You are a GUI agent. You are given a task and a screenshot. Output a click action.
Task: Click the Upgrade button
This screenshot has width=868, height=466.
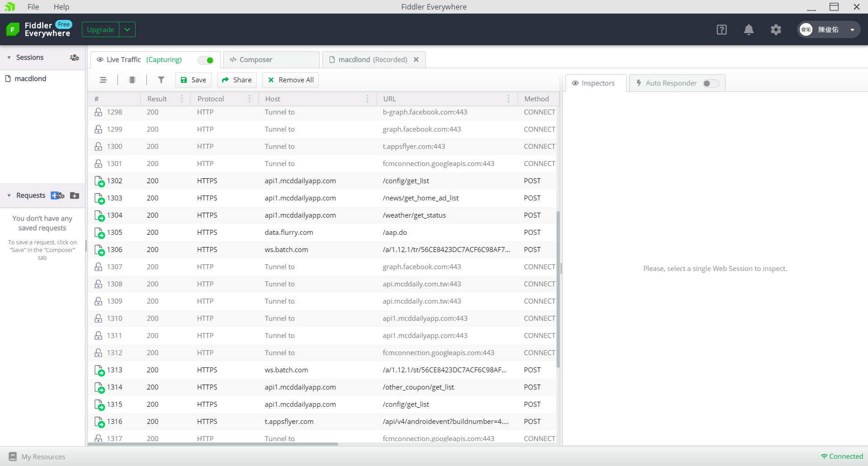[x=100, y=30]
